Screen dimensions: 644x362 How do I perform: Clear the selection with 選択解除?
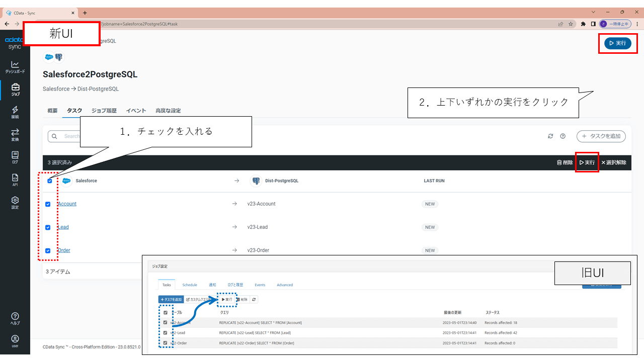coord(614,162)
